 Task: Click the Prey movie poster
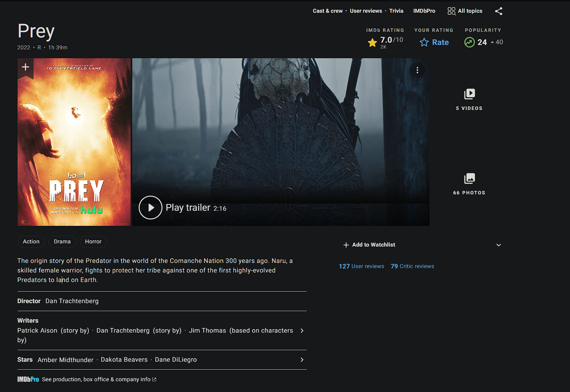[x=74, y=142]
